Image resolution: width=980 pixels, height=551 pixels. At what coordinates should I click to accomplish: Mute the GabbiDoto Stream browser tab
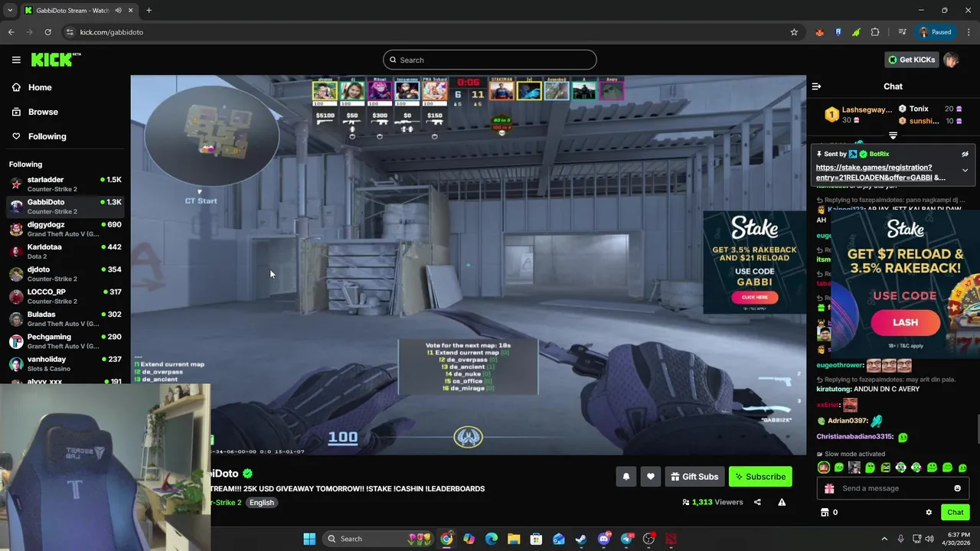pyautogui.click(x=118, y=10)
